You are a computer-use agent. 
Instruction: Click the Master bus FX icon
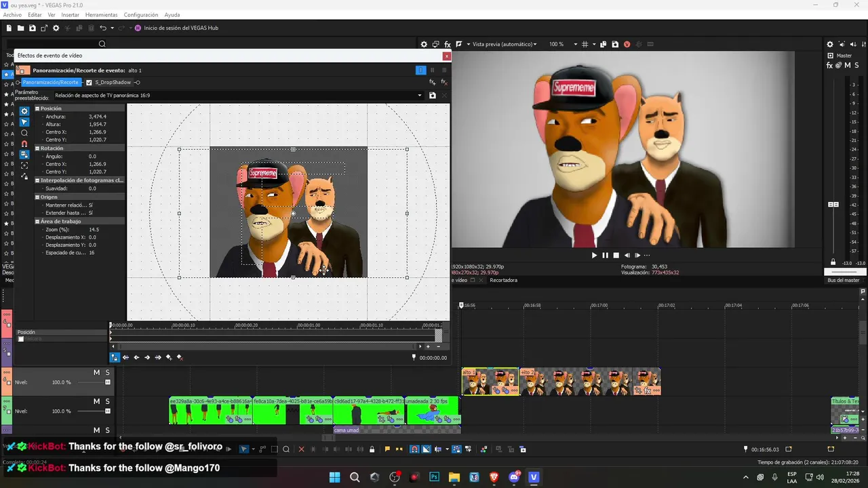click(x=830, y=66)
